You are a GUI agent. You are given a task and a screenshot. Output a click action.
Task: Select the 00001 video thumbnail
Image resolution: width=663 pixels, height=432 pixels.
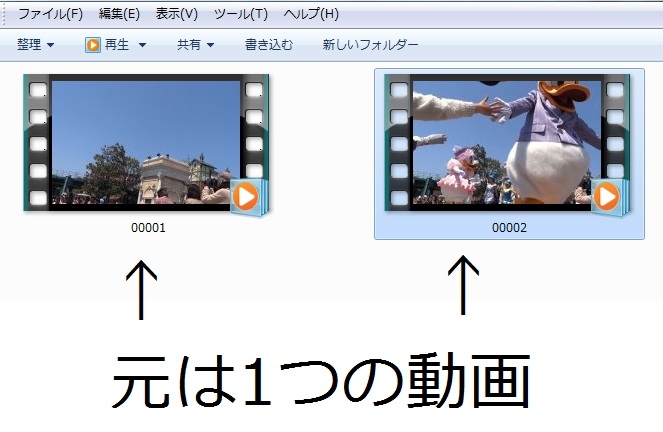tap(146, 143)
